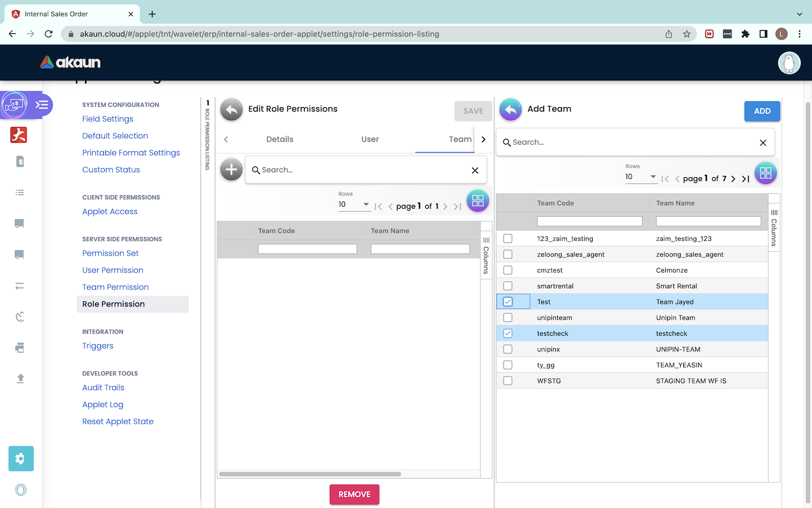Click the Team Code filter field in Add Team

tap(589, 222)
